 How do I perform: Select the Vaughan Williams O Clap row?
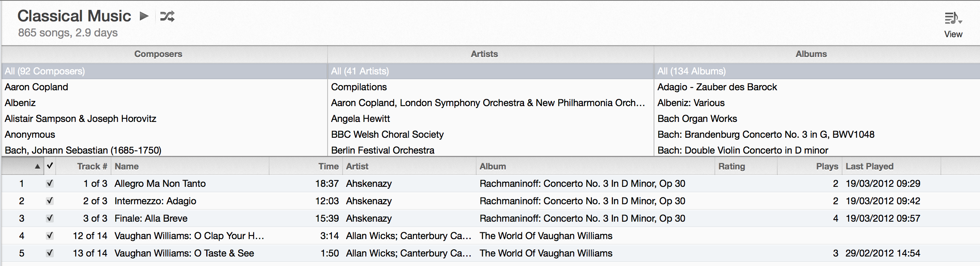click(x=490, y=236)
